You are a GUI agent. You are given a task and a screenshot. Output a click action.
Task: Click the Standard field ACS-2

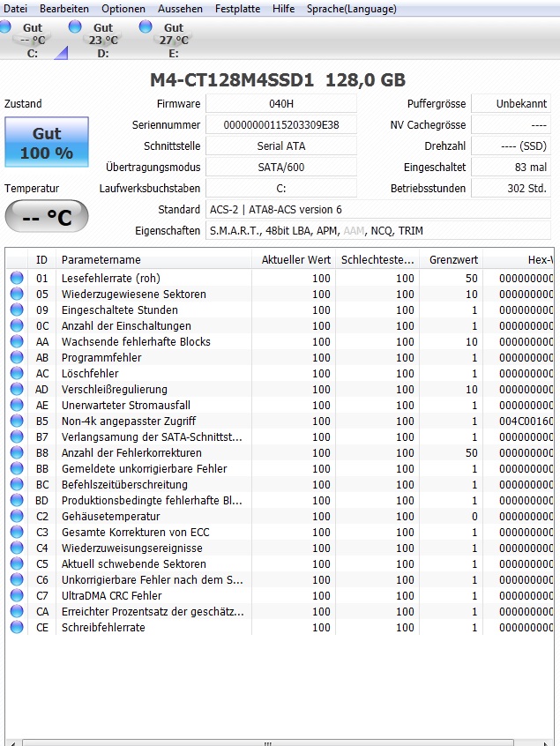378,209
